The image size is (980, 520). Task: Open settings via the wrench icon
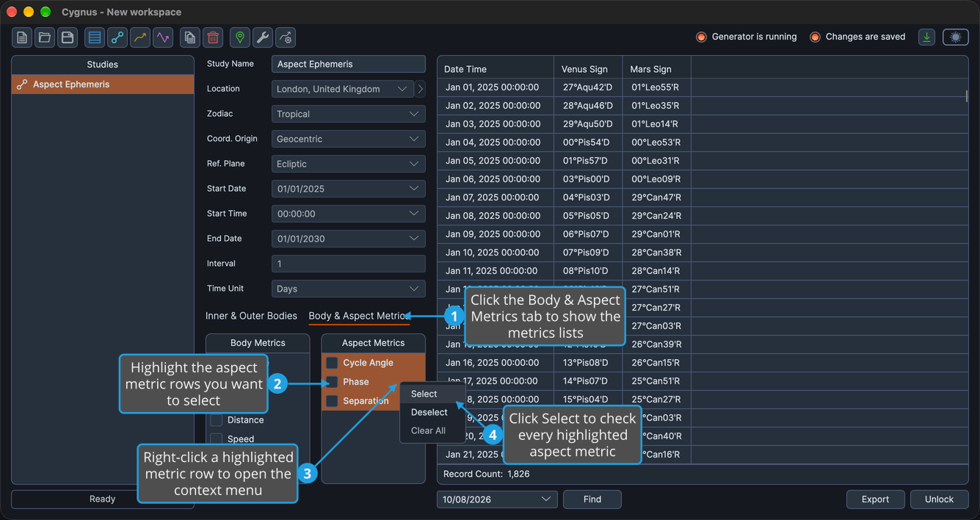click(263, 37)
